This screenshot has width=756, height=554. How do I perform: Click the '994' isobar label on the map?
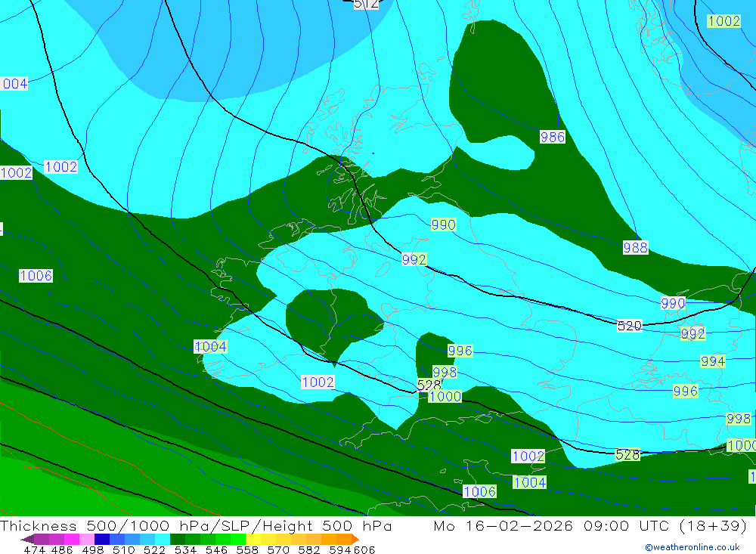tap(713, 361)
